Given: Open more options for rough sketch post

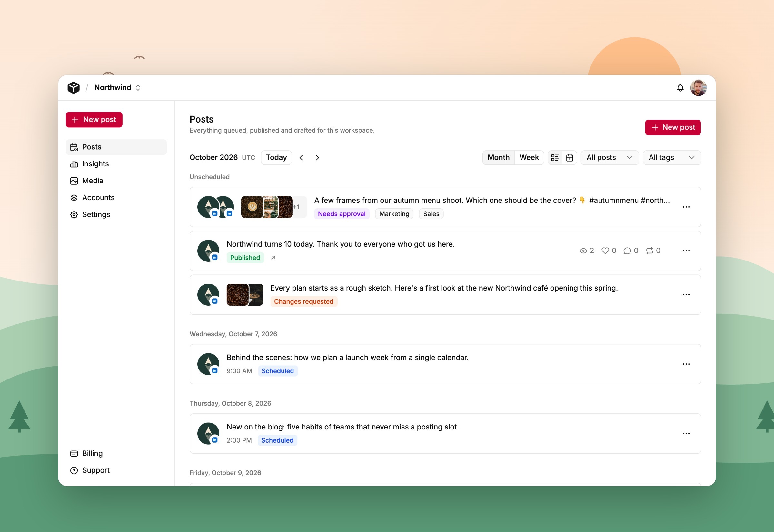Looking at the screenshot, I should click(x=686, y=295).
